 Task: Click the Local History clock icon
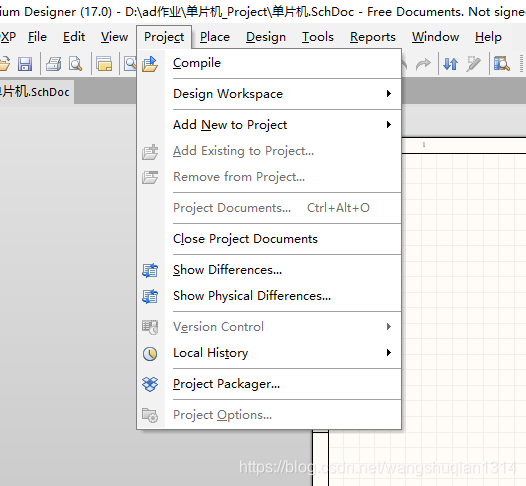point(150,354)
